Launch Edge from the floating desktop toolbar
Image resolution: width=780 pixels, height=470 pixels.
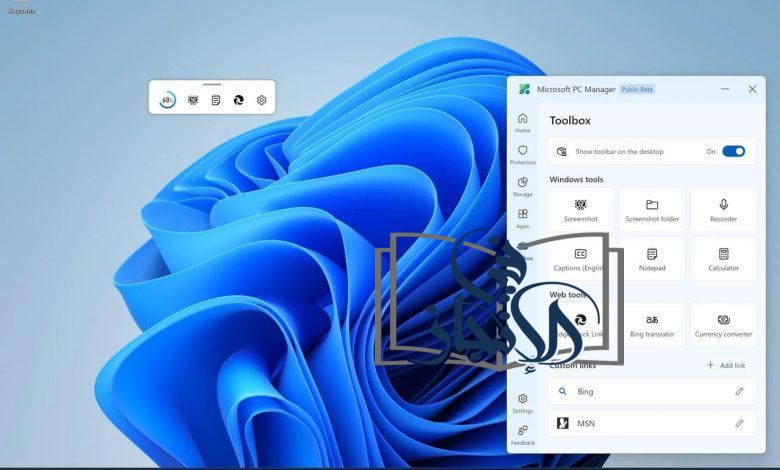(239, 100)
